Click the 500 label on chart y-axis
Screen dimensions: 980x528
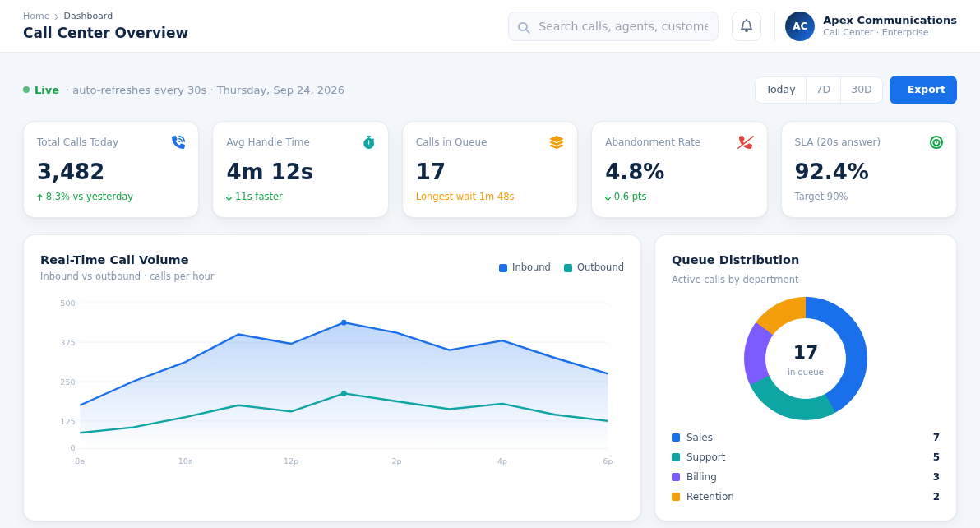(67, 303)
